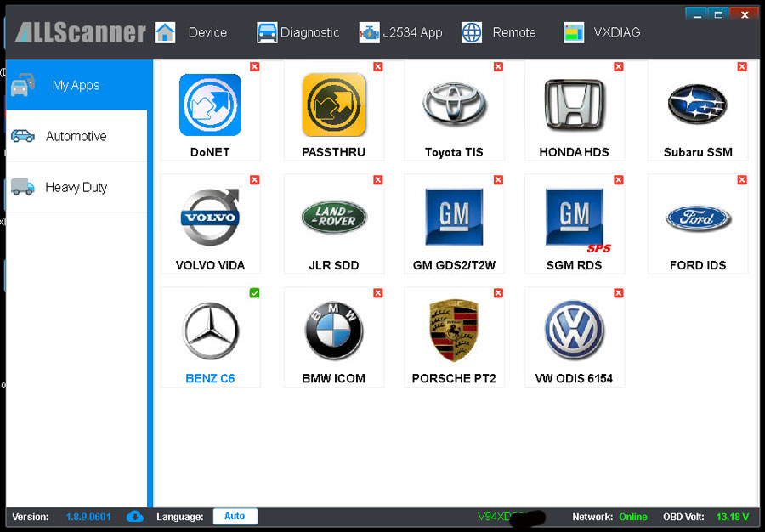Viewport: 765px width, 532px height.
Task: Switch to Heavy Duty category
Action: (76, 187)
